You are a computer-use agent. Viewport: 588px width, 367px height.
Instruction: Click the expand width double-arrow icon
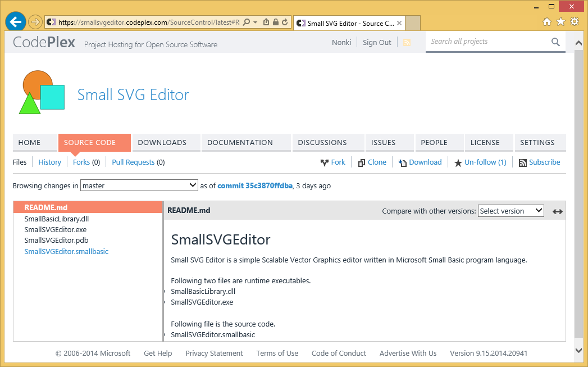[x=558, y=212]
